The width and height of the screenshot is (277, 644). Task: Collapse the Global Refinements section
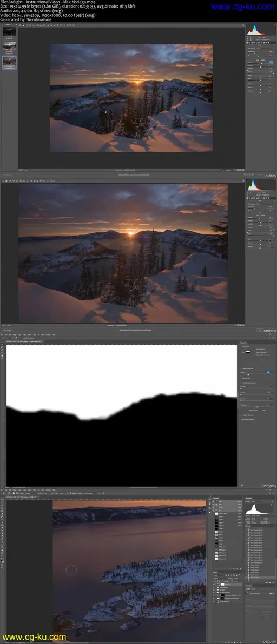point(241,383)
